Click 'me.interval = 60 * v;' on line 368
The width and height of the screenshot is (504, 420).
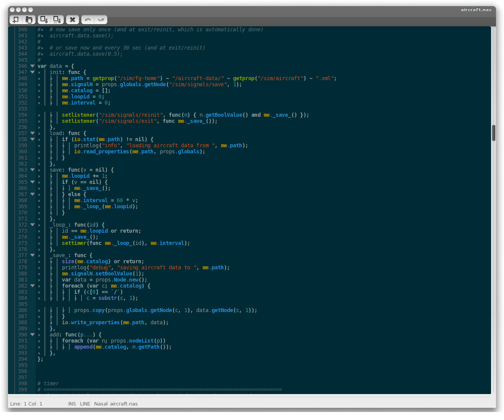tap(106, 200)
